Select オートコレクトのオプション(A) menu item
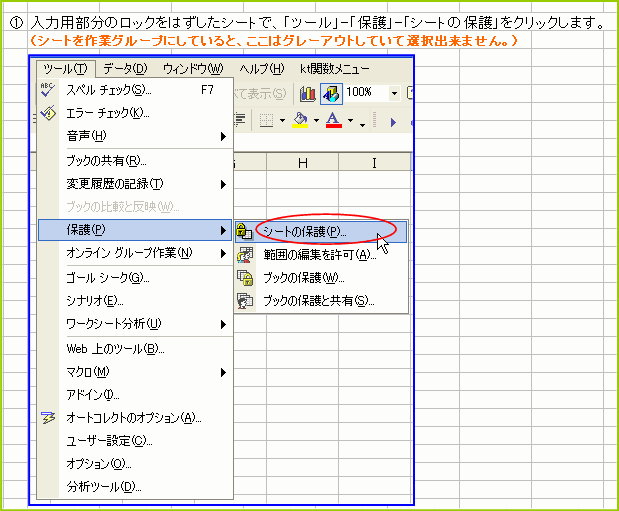This screenshot has width=619, height=511. click(135, 418)
